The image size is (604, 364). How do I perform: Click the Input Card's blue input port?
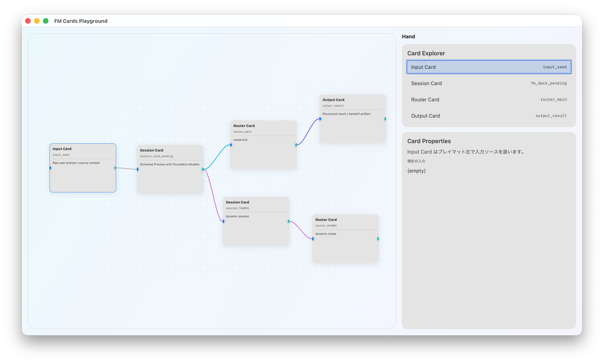pyautogui.click(x=50, y=168)
